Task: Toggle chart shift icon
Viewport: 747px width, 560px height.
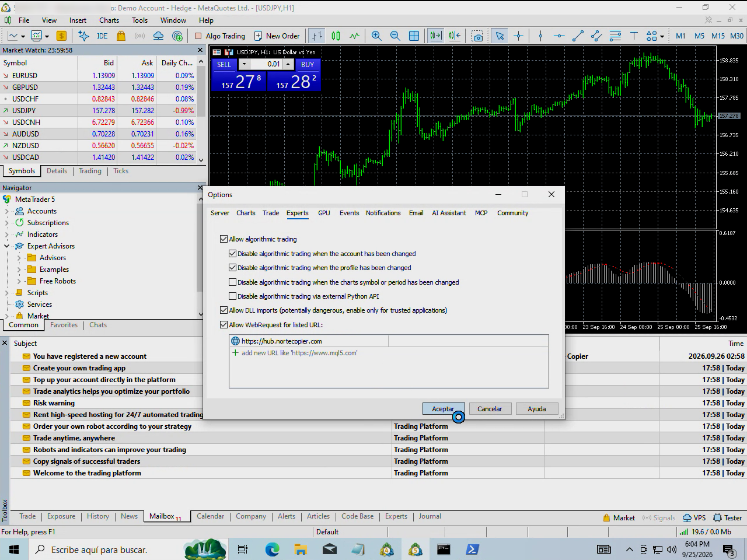Action: tap(455, 36)
